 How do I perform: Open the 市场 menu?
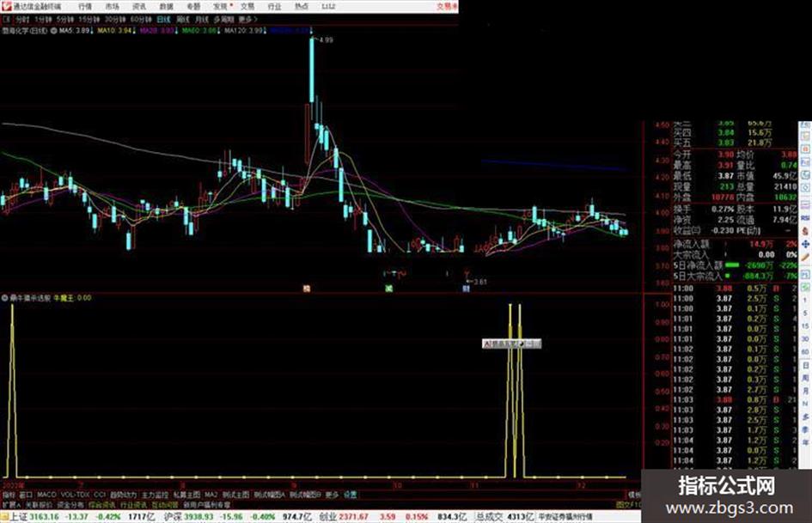pos(112,7)
